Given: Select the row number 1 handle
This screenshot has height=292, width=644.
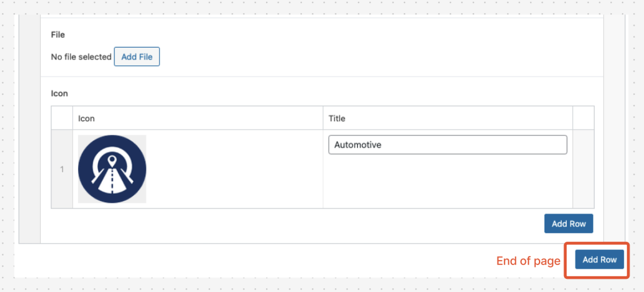Looking at the screenshot, I should click(x=62, y=169).
